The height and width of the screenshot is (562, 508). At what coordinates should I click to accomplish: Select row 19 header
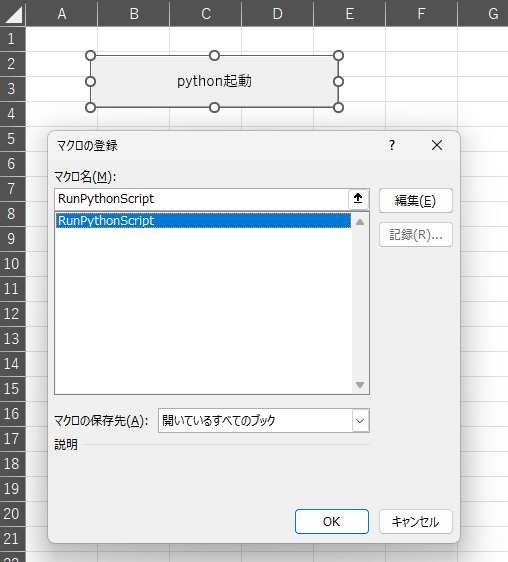point(13,489)
